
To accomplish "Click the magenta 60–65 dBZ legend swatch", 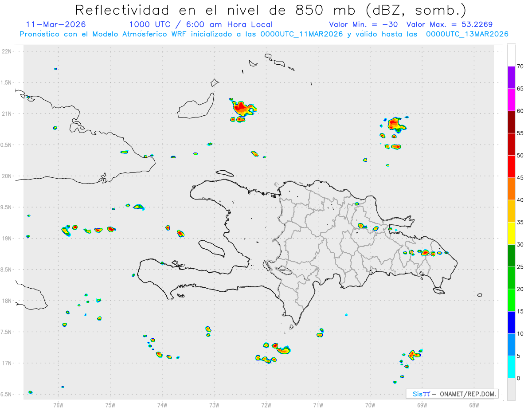I will pos(511,100).
